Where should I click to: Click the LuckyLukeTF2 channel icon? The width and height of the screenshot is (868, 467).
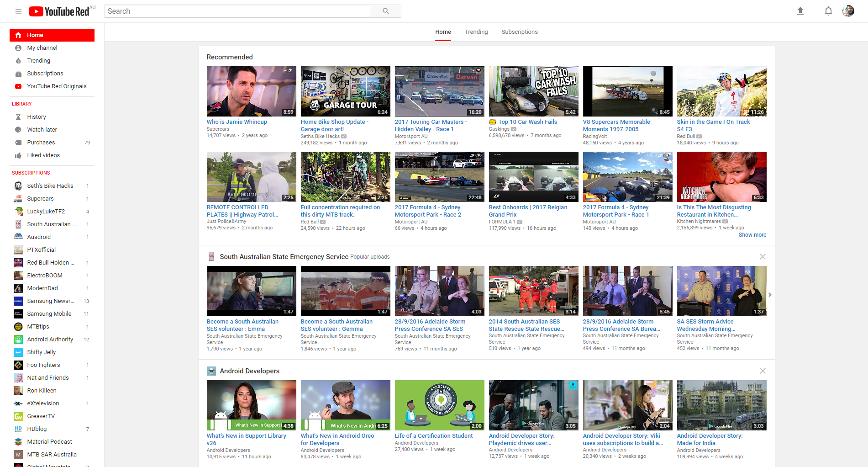pos(18,212)
